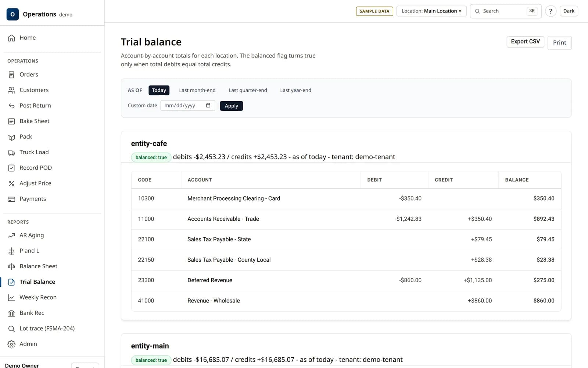Click the Balance Sheet scales icon
Viewport: 588px width, 368px height.
(x=11, y=266)
